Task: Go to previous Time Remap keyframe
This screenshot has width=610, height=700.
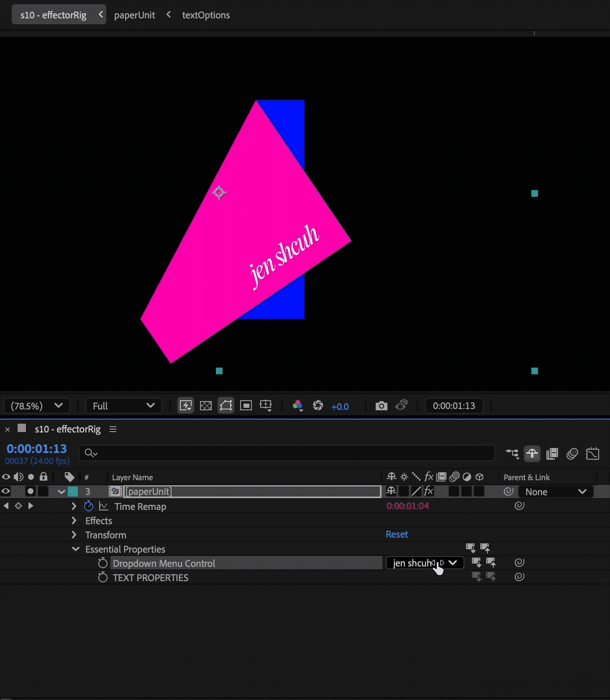Action: pos(6,506)
